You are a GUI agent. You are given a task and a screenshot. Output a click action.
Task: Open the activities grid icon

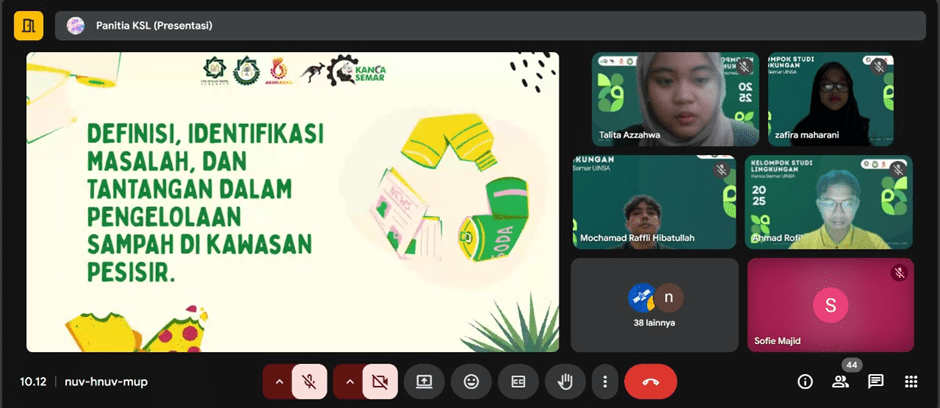click(911, 381)
